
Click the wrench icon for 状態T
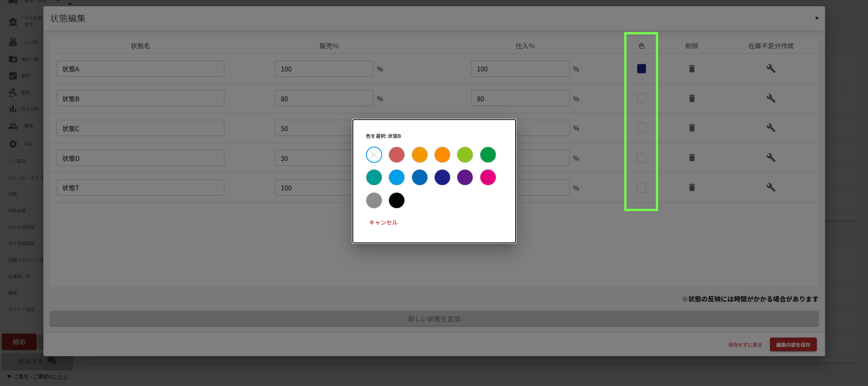(x=771, y=187)
